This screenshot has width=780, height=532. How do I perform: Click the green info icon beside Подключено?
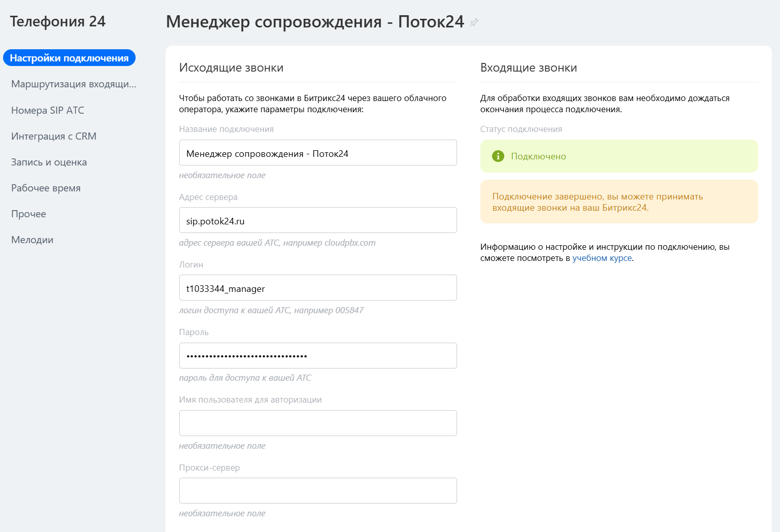tap(498, 156)
